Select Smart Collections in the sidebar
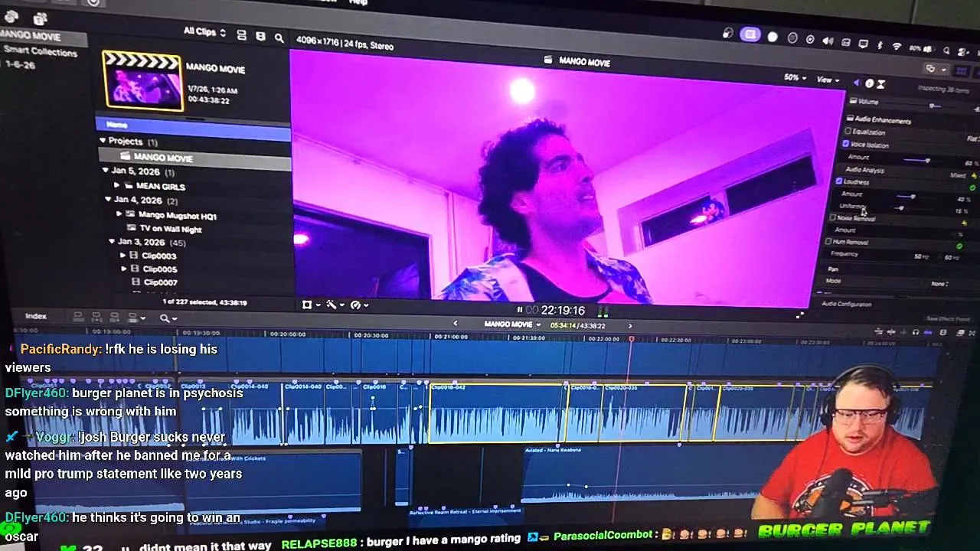Image resolution: width=980 pixels, height=551 pixels. tap(41, 52)
